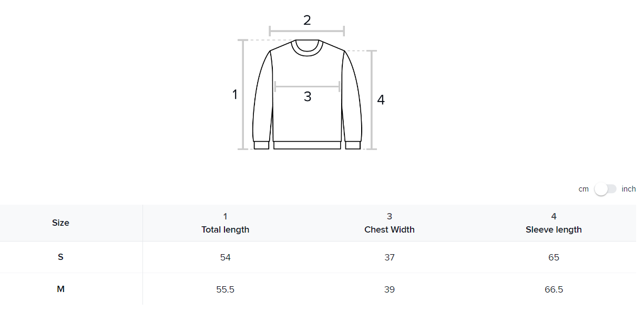This screenshot has height=311, width=644.
Task: Click the 54 total length value
Action: (x=225, y=257)
